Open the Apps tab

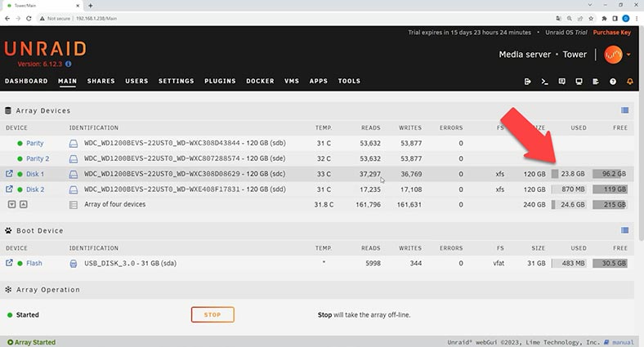(x=319, y=81)
